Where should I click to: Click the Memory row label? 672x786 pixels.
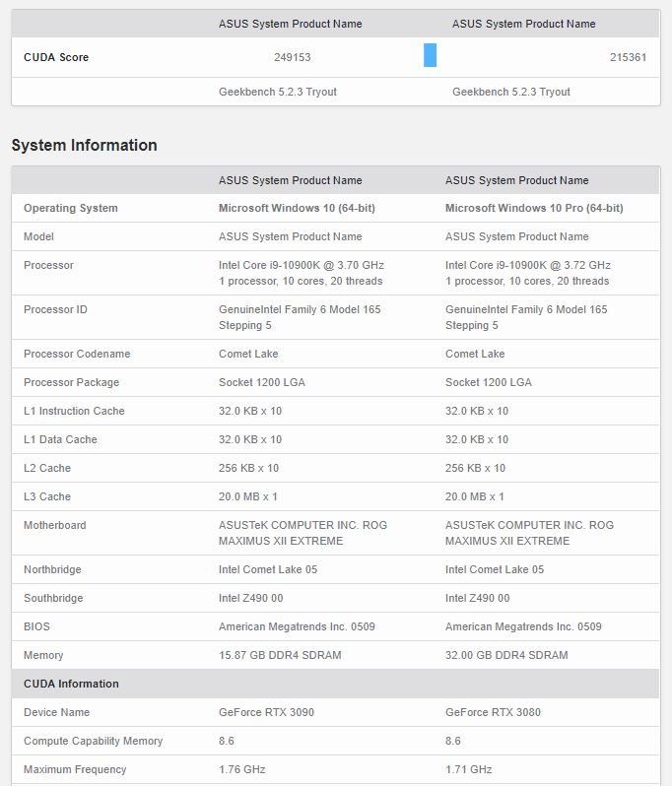[x=43, y=655]
